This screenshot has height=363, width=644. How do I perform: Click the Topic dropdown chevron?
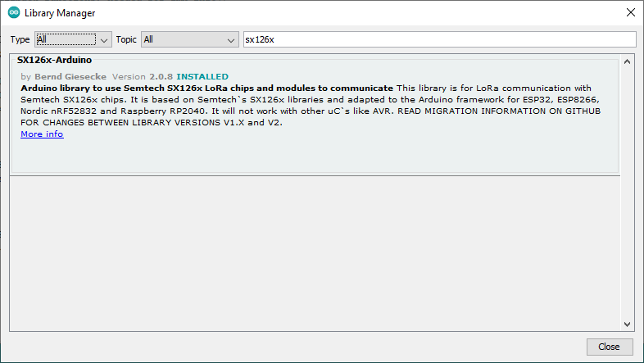[230, 39]
